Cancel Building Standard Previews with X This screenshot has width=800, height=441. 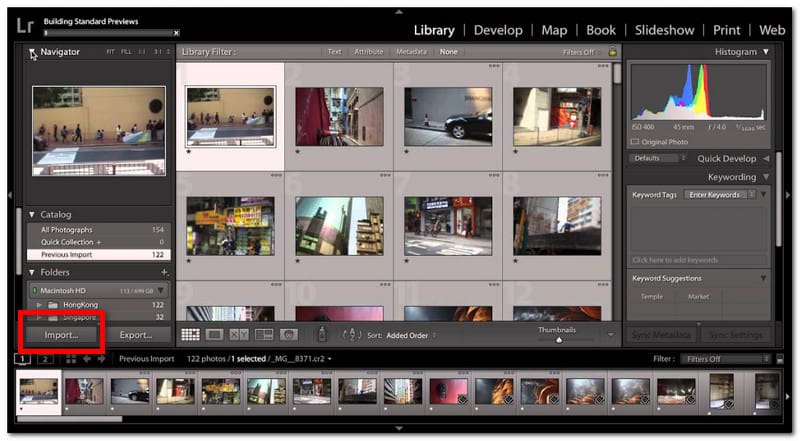click(x=176, y=33)
